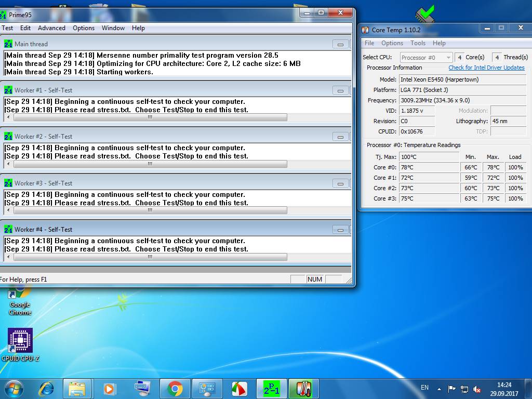Image resolution: width=532 pixels, height=399 pixels.
Task: Open the Help menu in Prime95
Action: pos(138,28)
